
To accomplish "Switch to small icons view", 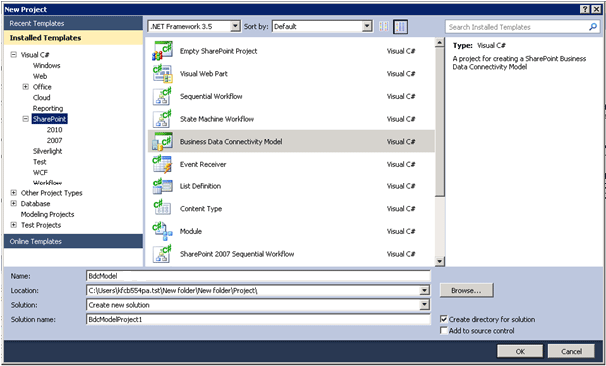I will coord(383,26).
